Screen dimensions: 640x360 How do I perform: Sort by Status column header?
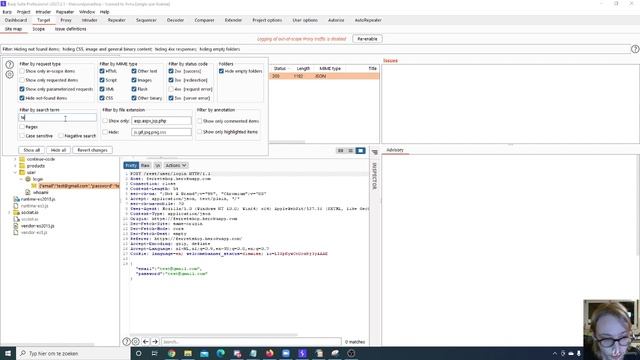(280, 69)
